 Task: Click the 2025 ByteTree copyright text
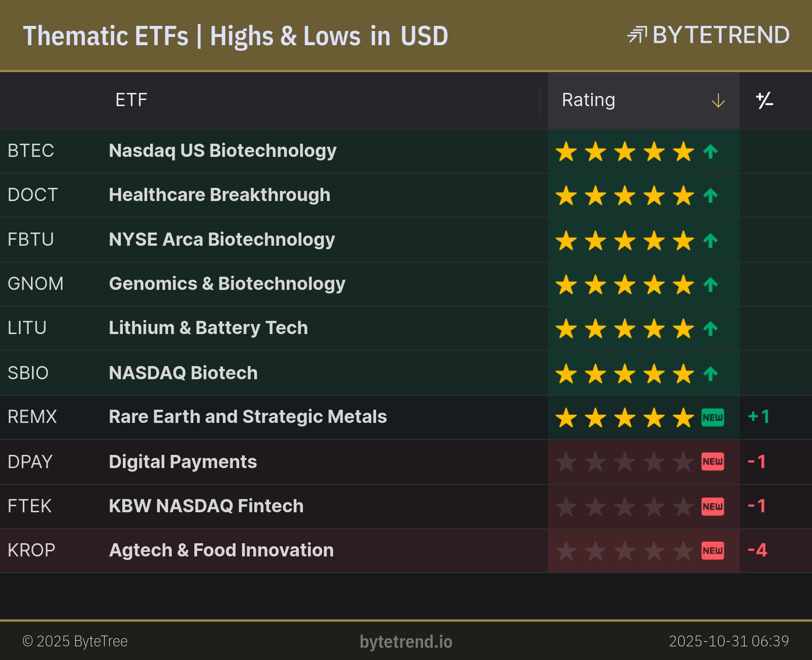(75, 641)
